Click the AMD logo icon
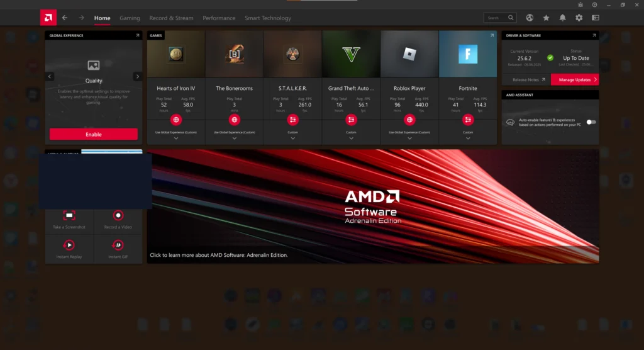Image resolution: width=644 pixels, height=350 pixels. coord(48,18)
